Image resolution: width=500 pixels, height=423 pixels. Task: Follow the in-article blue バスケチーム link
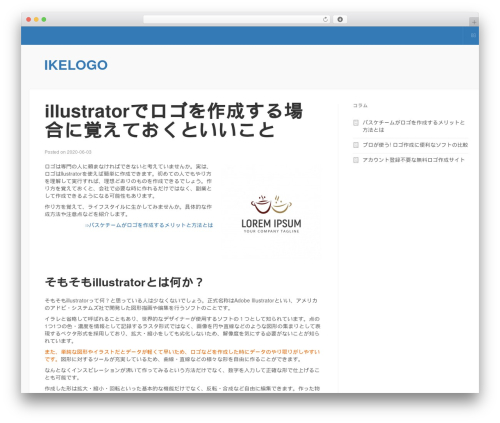click(149, 225)
